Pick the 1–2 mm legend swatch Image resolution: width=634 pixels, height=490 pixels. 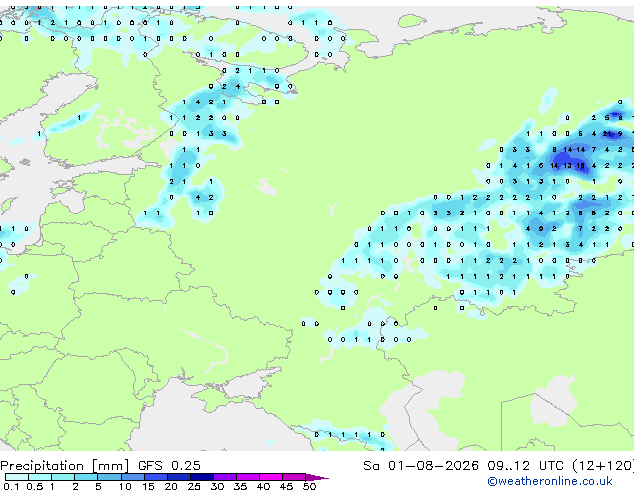click(x=63, y=477)
